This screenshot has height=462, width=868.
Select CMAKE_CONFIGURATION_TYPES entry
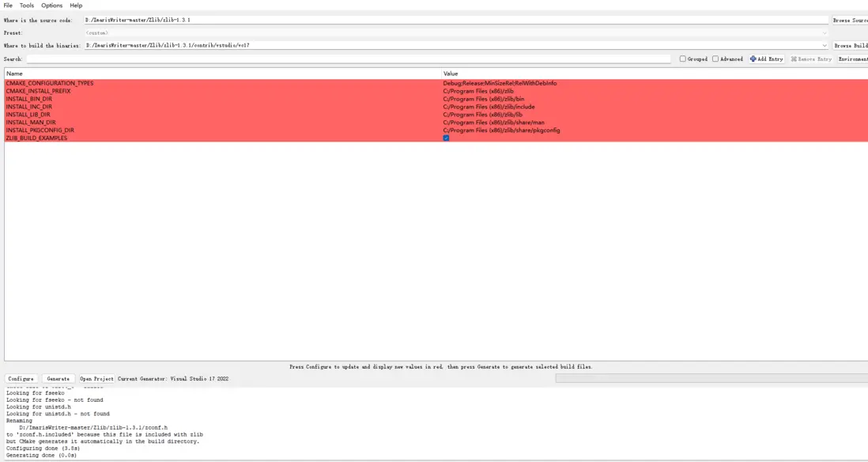tap(50, 83)
